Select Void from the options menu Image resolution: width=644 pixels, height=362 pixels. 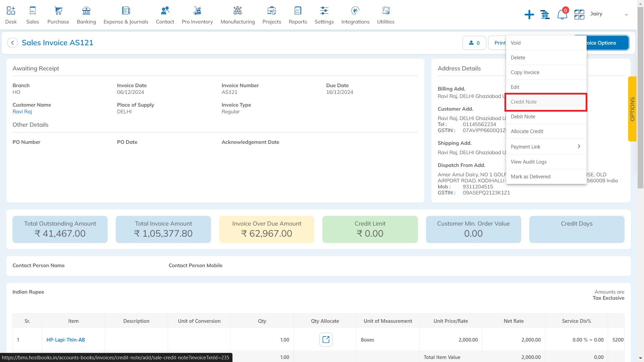tap(546, 43)
